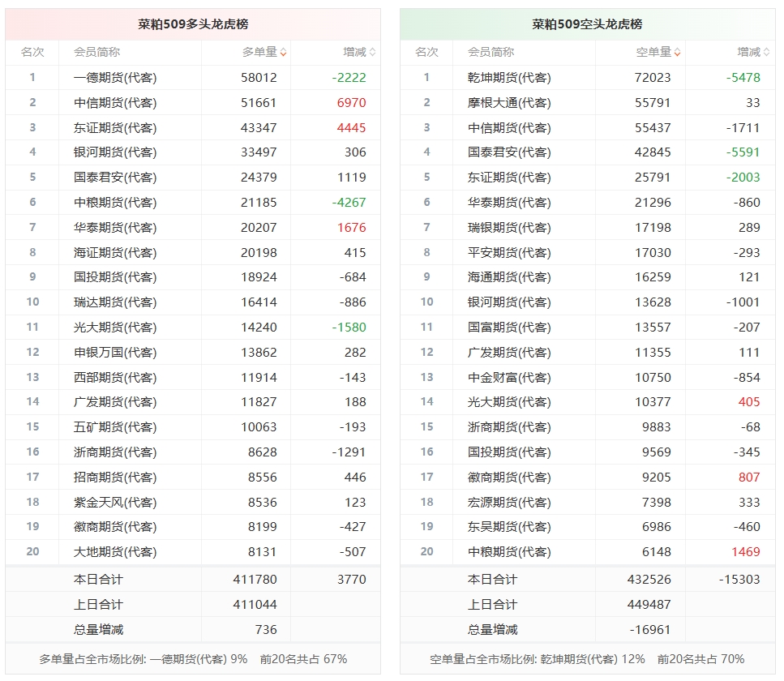Select 中粮期货(代客) row with 21185
Image resolution: width=784 pixels, height=681 pixels.
click(193, 202)
